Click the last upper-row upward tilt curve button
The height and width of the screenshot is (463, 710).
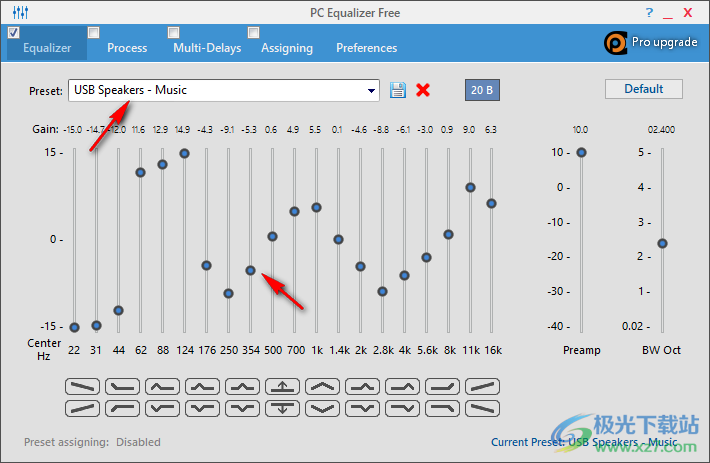[x=482, y=387]
